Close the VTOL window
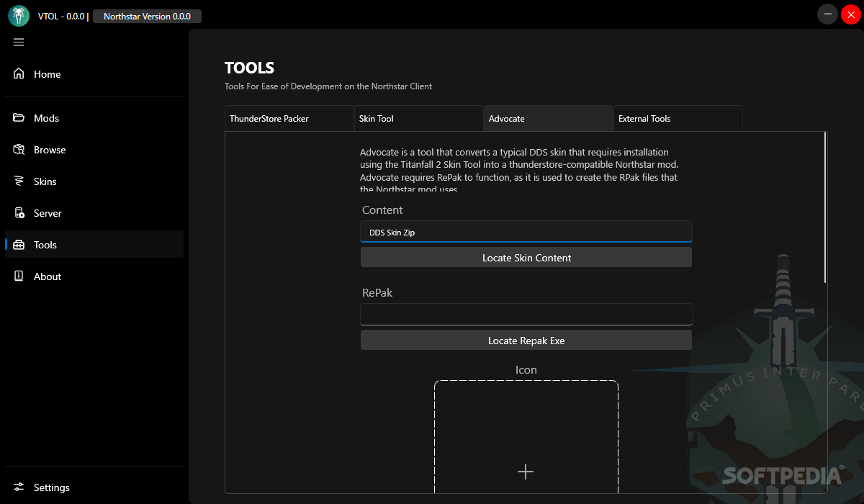 (x=850, y=14)
